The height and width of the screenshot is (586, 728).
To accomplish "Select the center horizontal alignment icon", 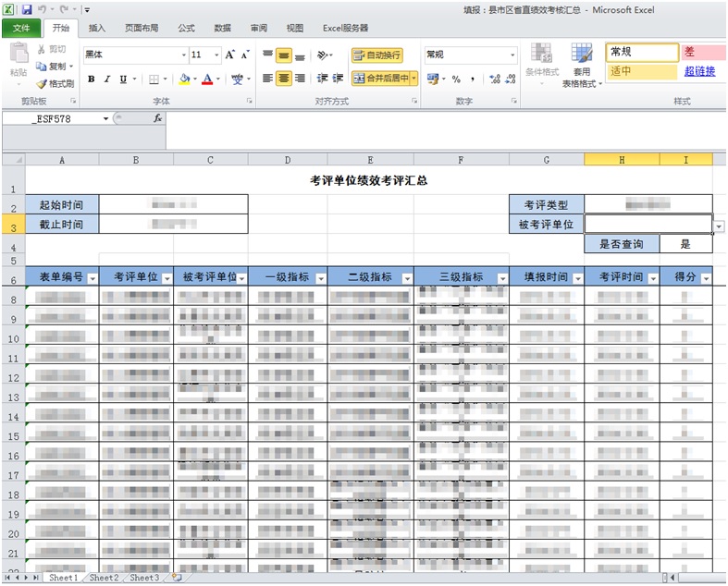I will coord(285,79).
